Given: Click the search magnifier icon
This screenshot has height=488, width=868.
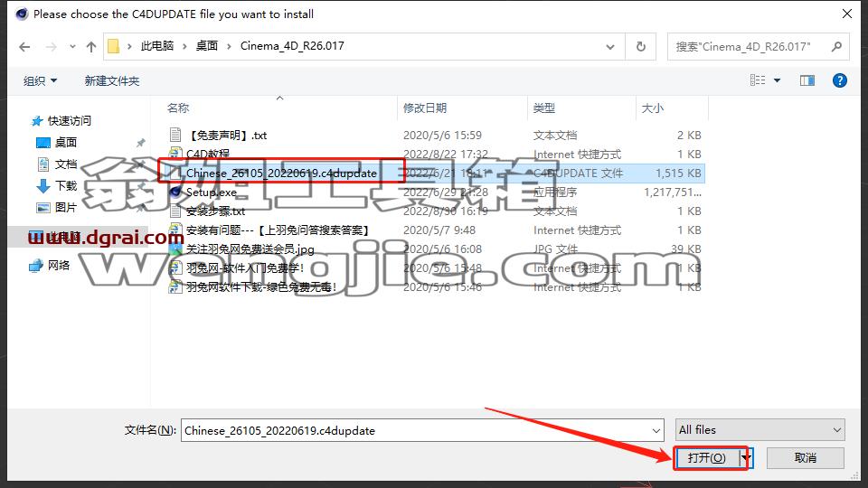Looking at the screenshot, I should [836, 47].
